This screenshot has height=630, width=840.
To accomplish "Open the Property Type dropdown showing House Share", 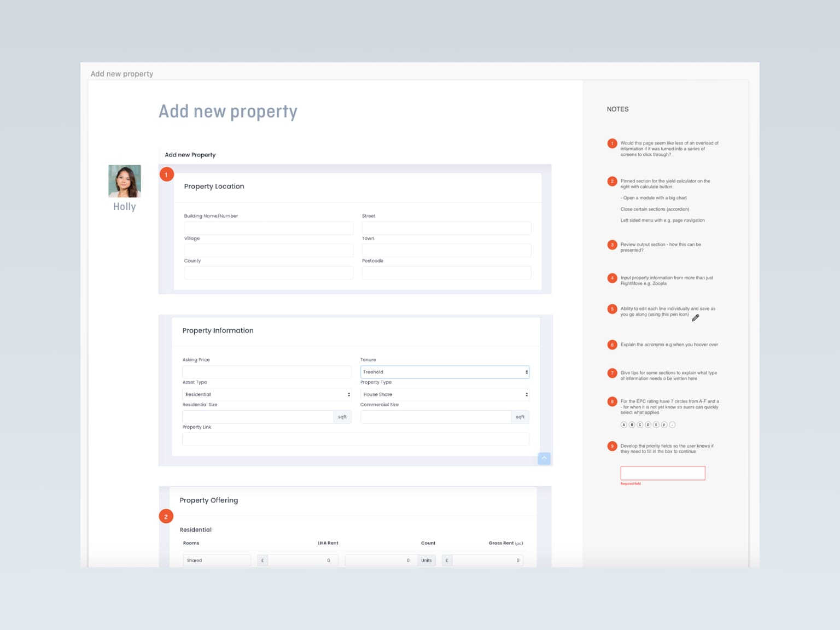I will [x=444, y=394].
